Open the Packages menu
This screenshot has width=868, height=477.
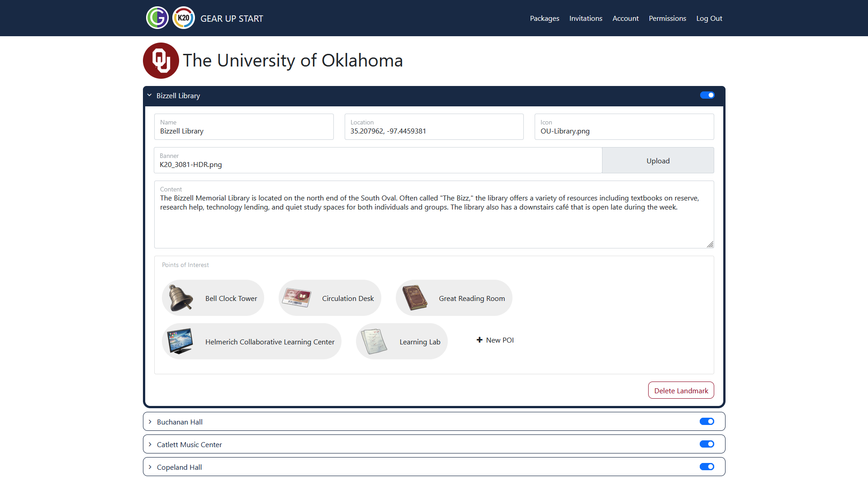click(544, 19)
